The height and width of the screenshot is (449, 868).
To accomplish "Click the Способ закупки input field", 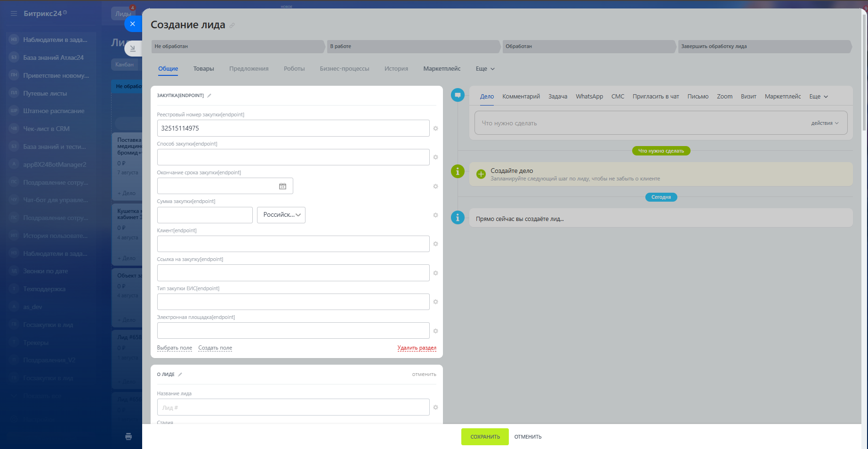I will (x=293, y=157).
